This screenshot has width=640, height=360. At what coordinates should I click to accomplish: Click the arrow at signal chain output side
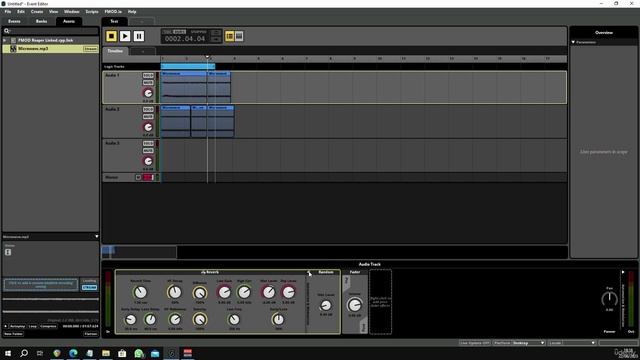[x=623, y=272]
